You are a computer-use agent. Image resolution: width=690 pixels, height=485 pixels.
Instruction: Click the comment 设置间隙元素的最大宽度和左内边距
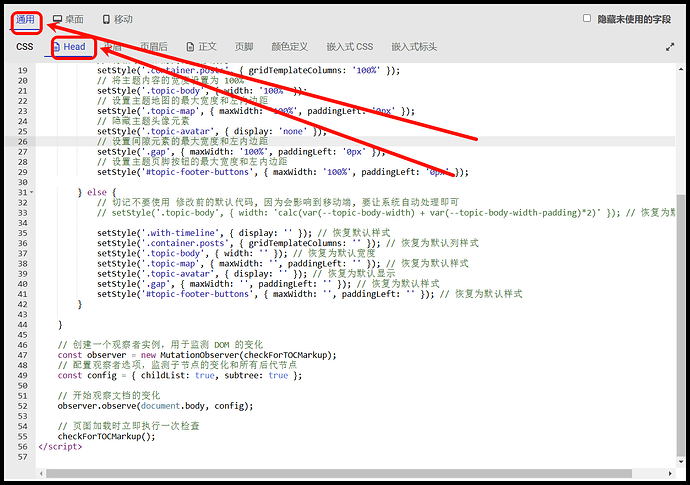click(x=183, y=142)
